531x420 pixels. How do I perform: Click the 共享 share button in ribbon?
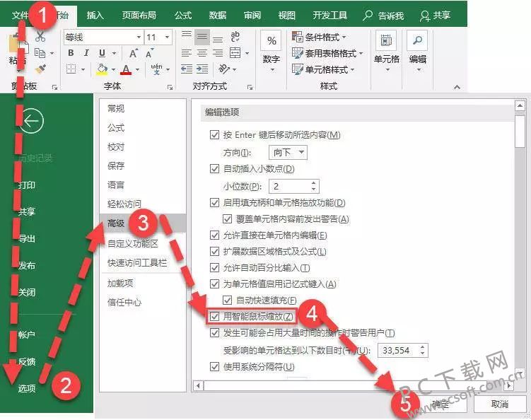coord(436,16)
